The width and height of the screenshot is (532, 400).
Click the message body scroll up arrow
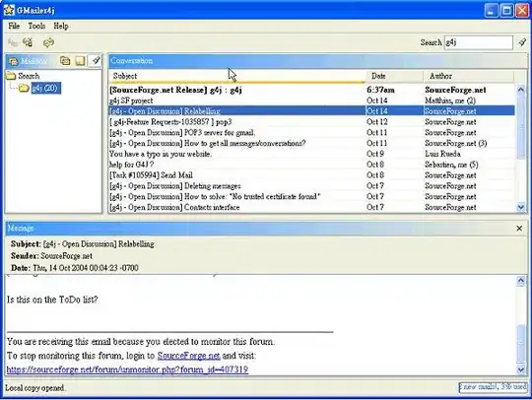(521, 281)
